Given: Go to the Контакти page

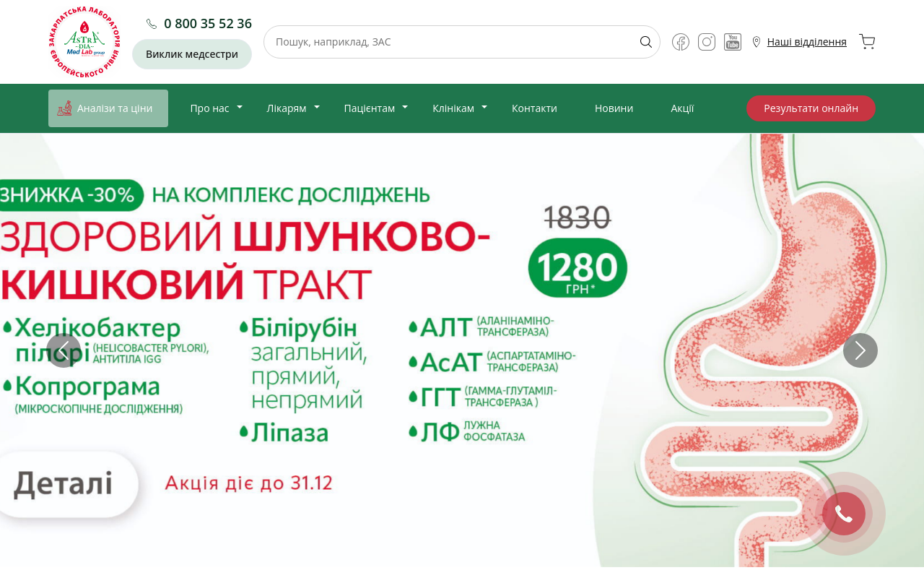Looking at the screenshot, I should (x=534, y=108).
